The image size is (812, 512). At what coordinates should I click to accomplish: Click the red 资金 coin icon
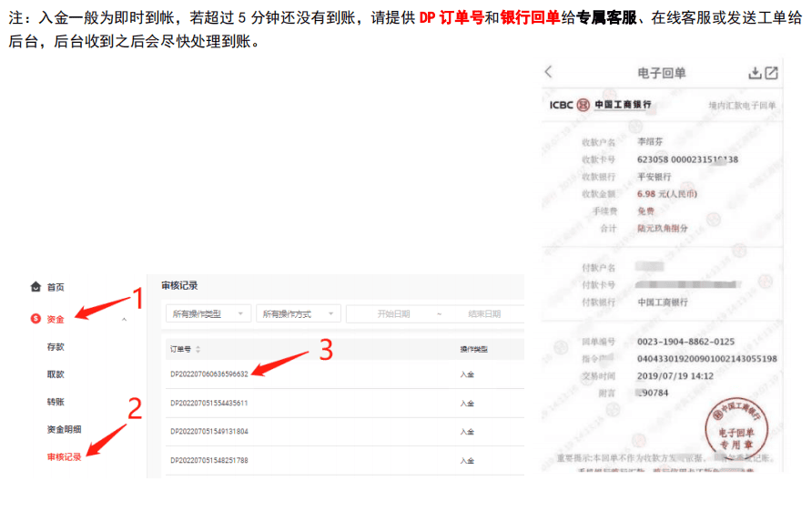pos(36,319)
